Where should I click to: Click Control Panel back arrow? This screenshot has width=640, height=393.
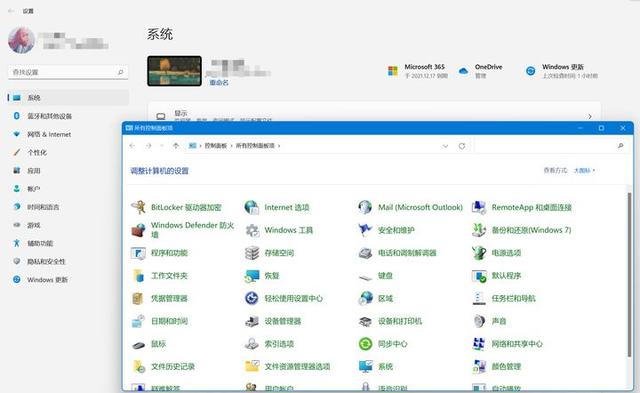click(x=132, y=146)
